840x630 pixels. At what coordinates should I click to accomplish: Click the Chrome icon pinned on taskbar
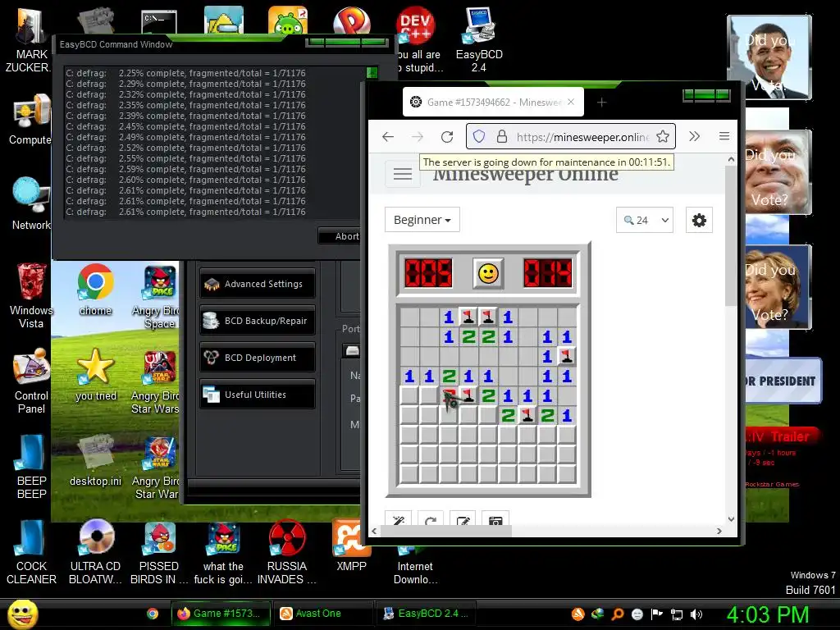click(153, 614)
